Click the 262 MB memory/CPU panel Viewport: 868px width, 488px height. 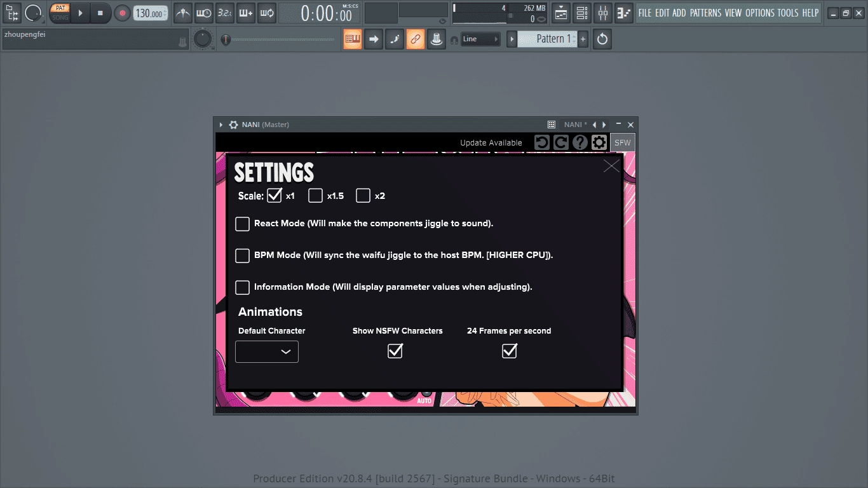click(x=499, y=13)
